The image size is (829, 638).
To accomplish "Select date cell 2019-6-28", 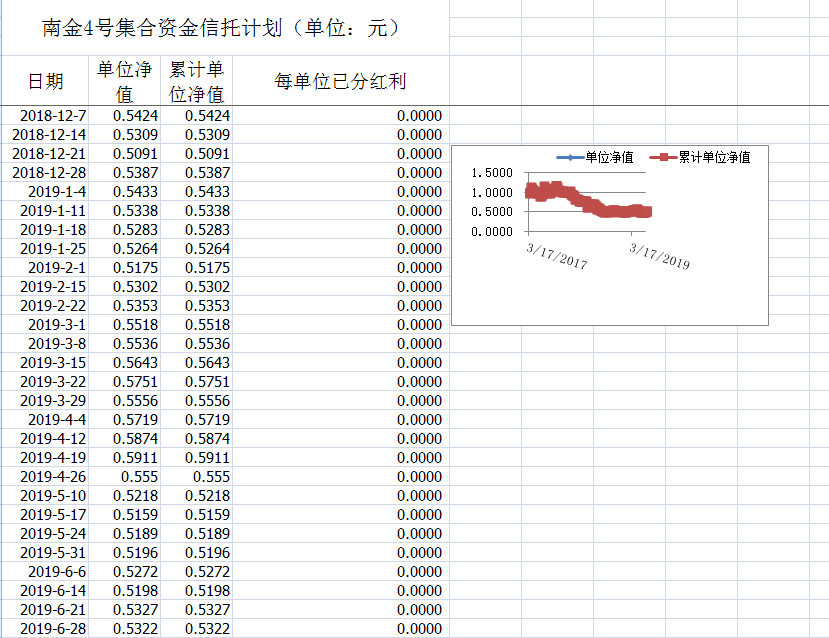I will 45,629.
